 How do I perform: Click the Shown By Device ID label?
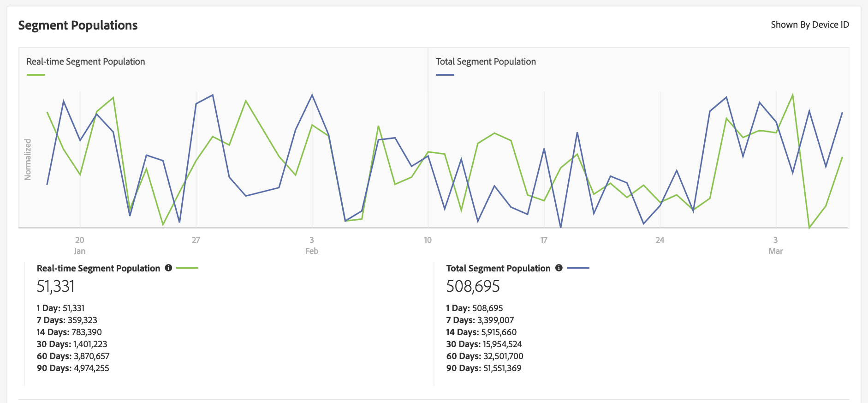[809, 25]
